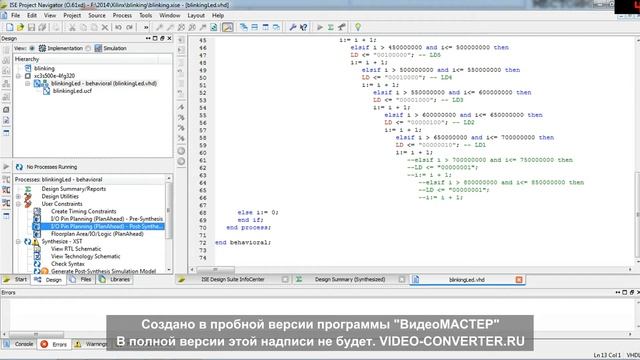Click the New file toolbar icon
Viewport: 640px width, 360px height.
9,27
